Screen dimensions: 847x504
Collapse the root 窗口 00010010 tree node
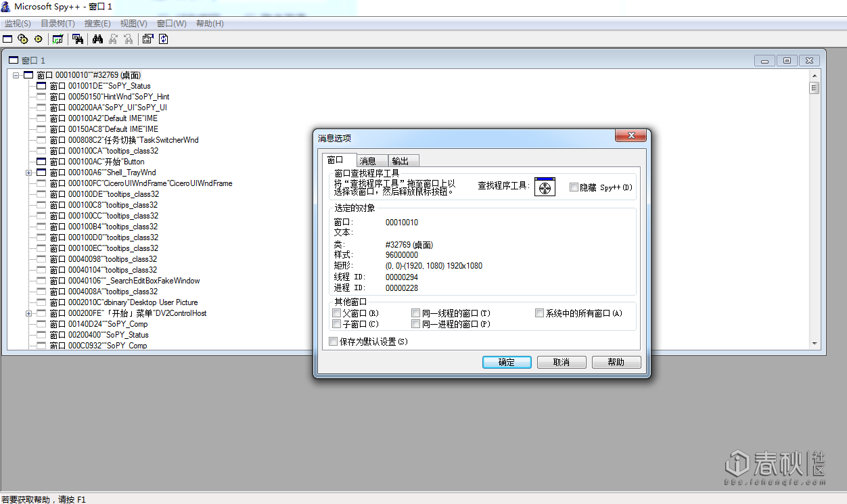pyautogui.click(x=16, y=75)
